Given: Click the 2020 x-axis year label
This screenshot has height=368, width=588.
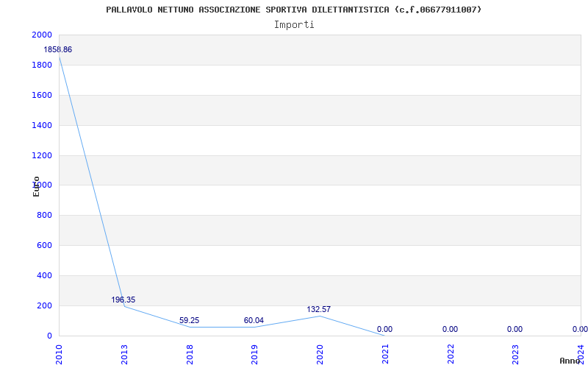Looking at the screenshot, I should (x=320, y=355).
